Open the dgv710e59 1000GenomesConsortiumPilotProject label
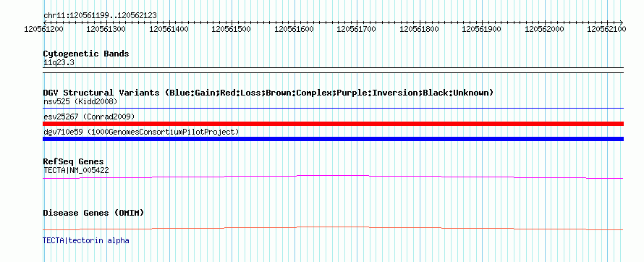644x262 pixels. pos(141,132)
